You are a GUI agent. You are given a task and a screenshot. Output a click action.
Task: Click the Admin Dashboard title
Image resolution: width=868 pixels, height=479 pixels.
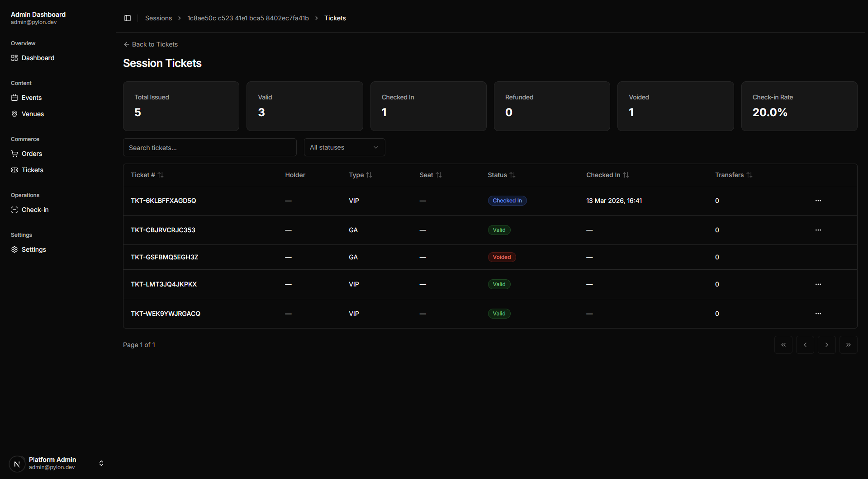click(38, 14)
